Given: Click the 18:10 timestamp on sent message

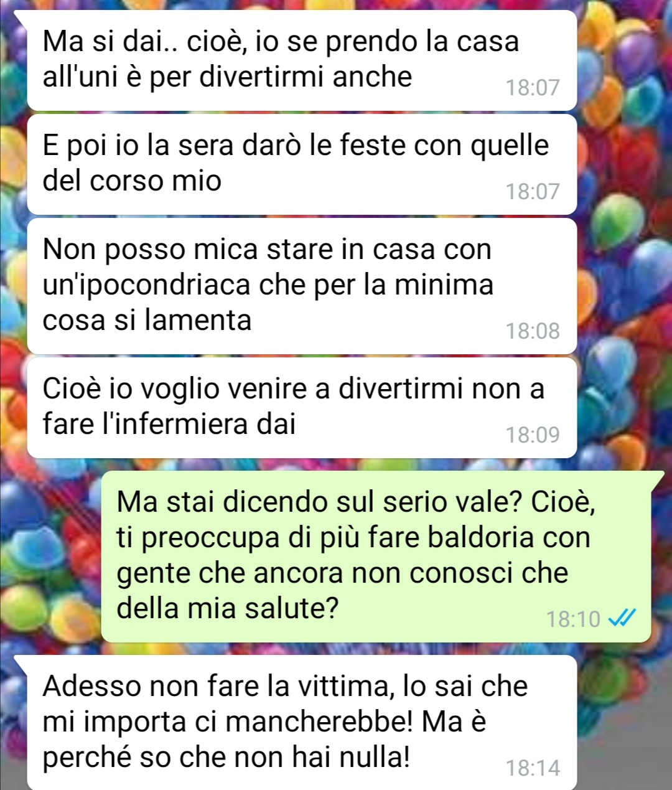Looking at the screenshot, I should pos(573,619).
